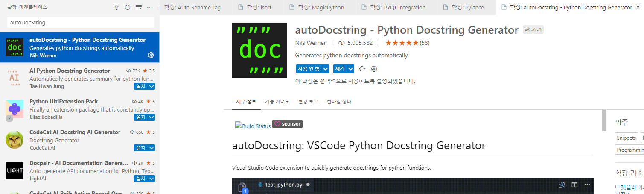This screenshot has width=644, height=194.
Task: Refresh the extension marketplace list
Action: pyautogui.click(x=128, y=7)
